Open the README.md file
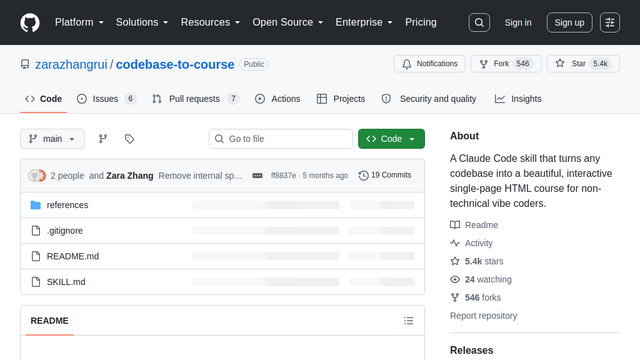Image resolution: width=640 pixels, height=360 pixels. tap(73, 256)
